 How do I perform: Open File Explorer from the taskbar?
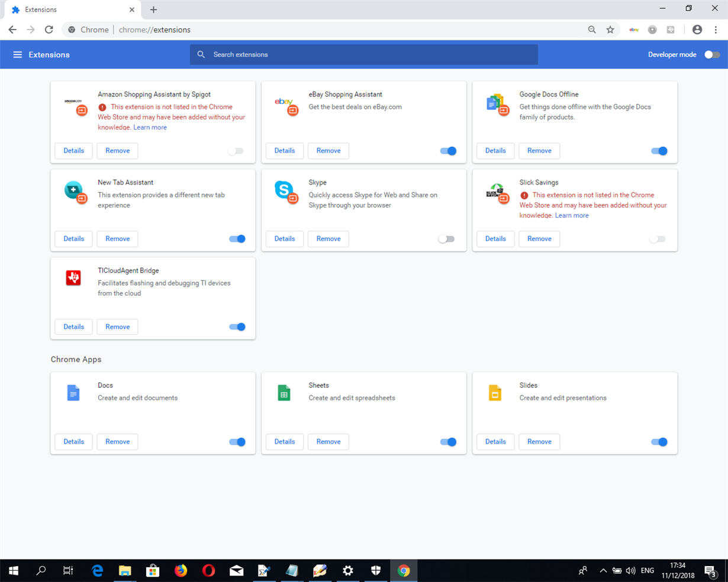[x=125, y=571]
